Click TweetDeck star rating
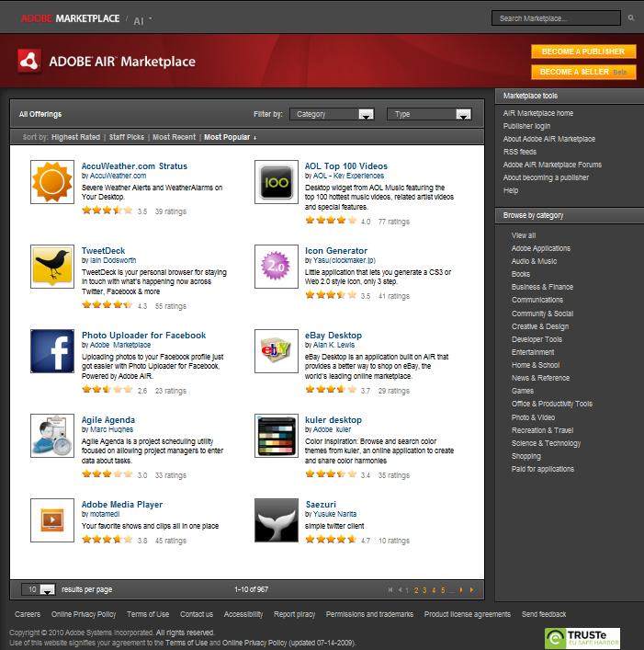 coord(107,305)
